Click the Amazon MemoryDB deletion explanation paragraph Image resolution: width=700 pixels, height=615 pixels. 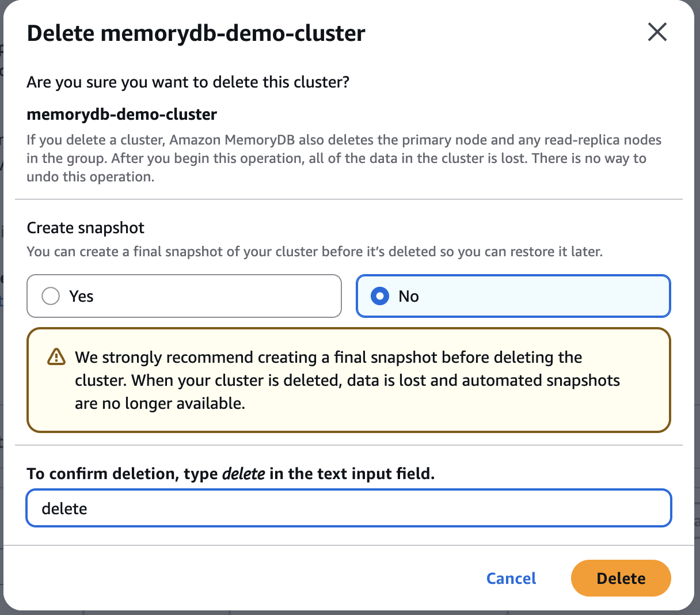pyautogui.click(x=344, y=158)
